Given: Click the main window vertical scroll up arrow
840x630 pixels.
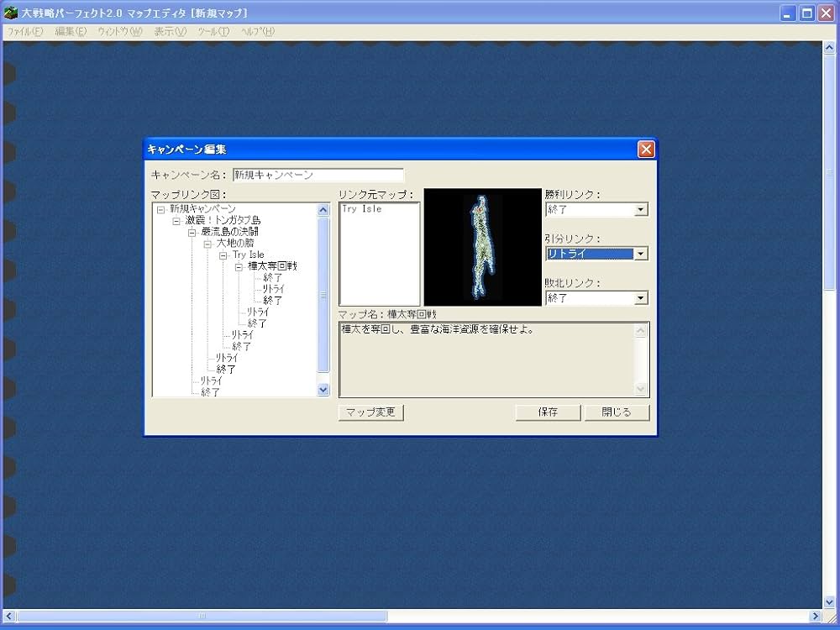Looking at the screenshot, I should (829, 48).
